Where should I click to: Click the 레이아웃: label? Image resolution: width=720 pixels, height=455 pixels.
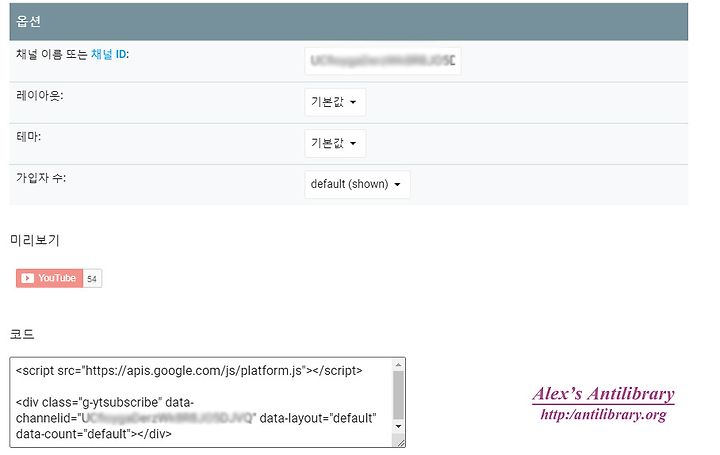coord(39,95)
